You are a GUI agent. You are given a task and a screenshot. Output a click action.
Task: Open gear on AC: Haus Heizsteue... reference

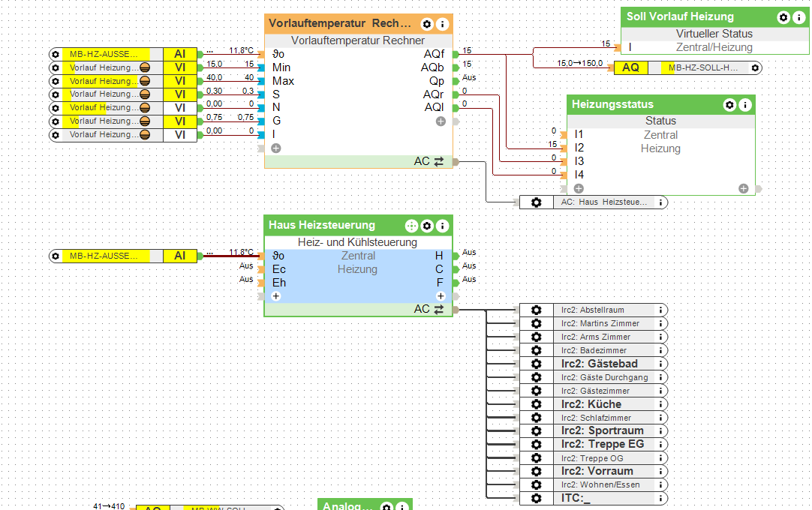click(537, 202)
